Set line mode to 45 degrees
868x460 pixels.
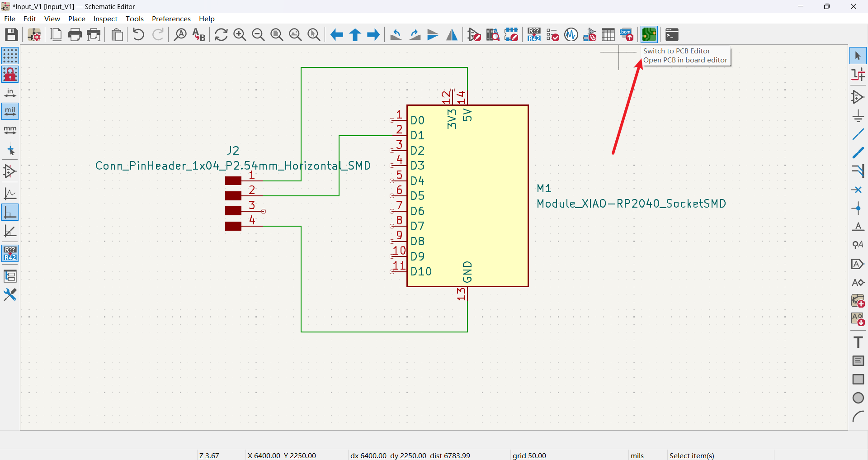click(x=10, y=231)
